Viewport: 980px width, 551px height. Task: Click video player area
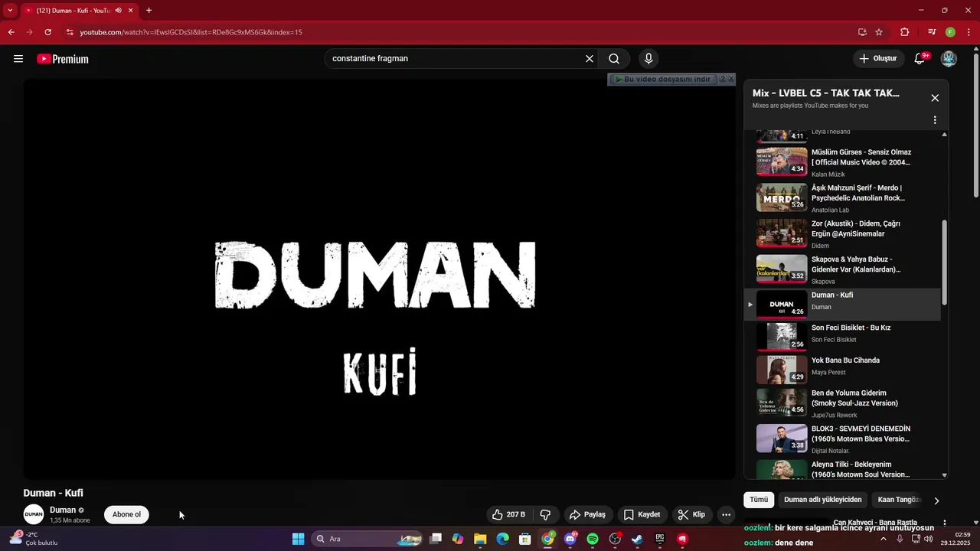[x=379, y=279]
